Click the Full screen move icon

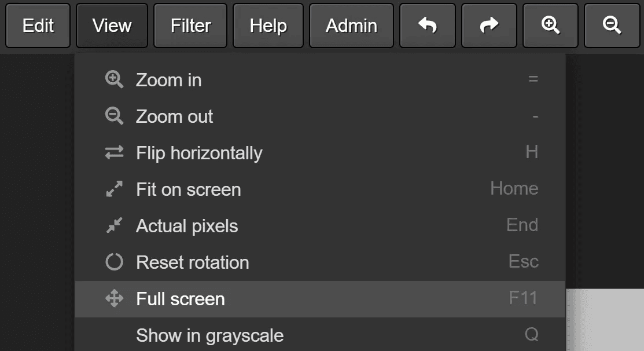coord(114,299)
